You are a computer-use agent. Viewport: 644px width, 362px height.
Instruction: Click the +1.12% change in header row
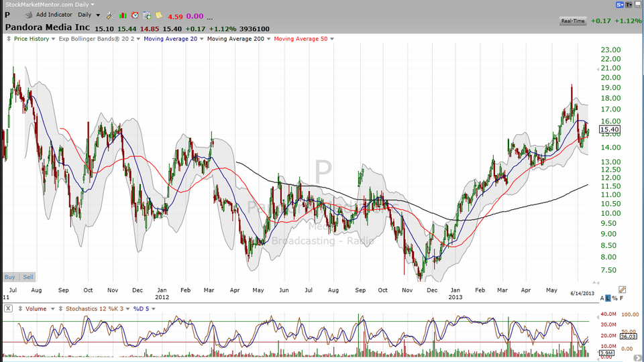point(222,29)
